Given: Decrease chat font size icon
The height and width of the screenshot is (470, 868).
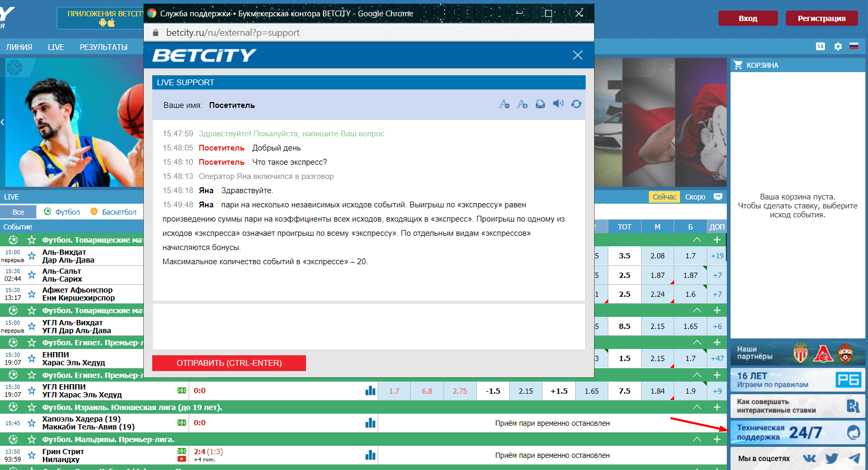Looking at the screenshot, I should [504, 104].
